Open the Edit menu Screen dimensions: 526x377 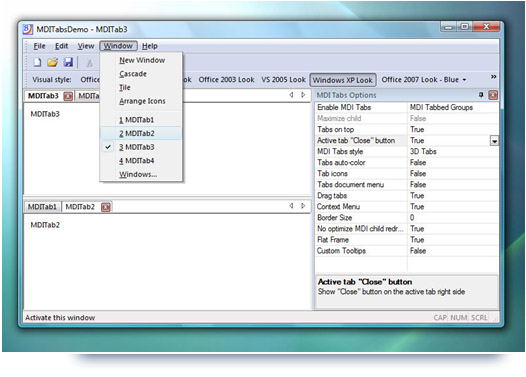click(x=61, y=46)
